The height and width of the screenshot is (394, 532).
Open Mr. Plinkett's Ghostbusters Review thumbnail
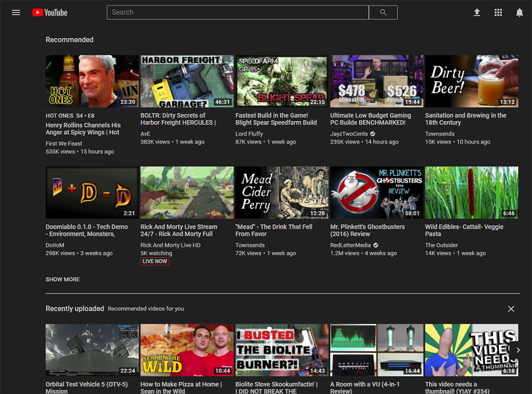pyautogui.click(x=377, y=193)
